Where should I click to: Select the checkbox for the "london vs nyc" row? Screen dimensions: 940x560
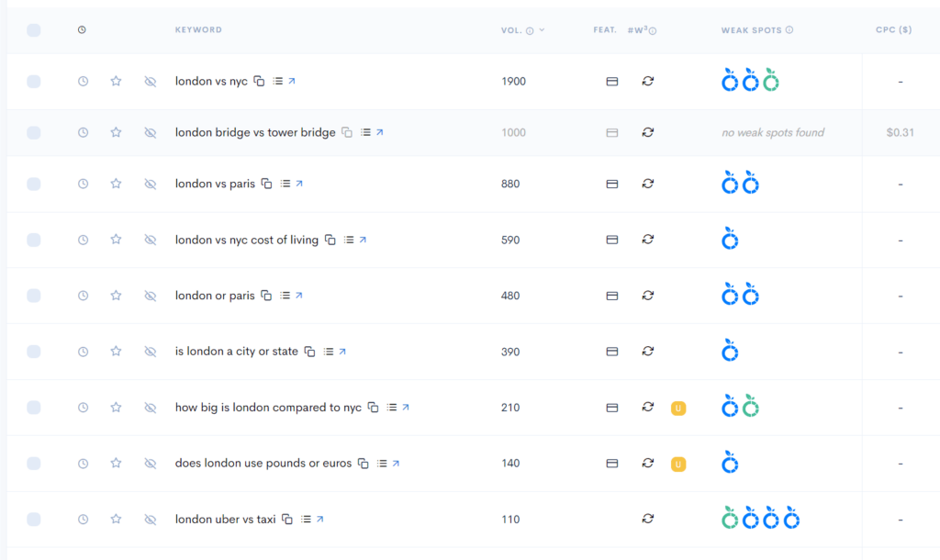pos(34,81)
